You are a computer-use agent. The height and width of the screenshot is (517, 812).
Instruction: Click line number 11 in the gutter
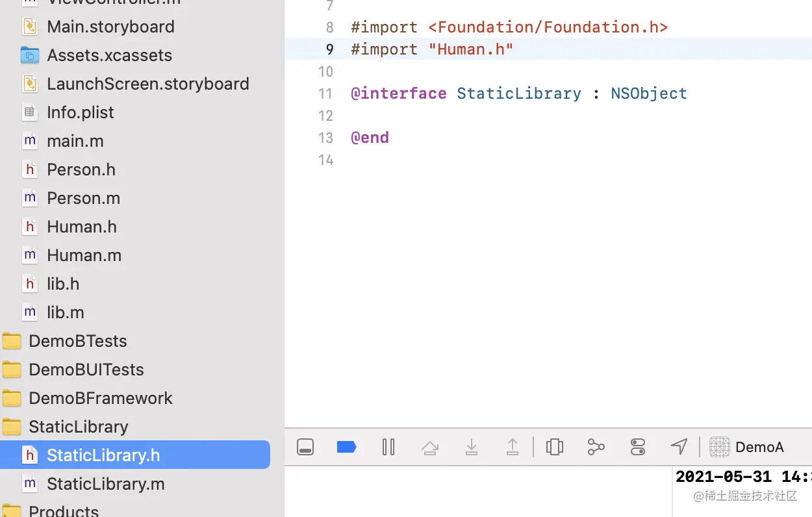click(x=325, y=94)
